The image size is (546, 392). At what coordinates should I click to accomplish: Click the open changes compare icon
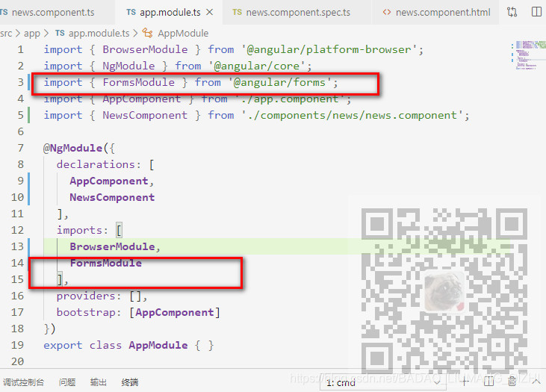pyautogui.click(x=512, y=12)
